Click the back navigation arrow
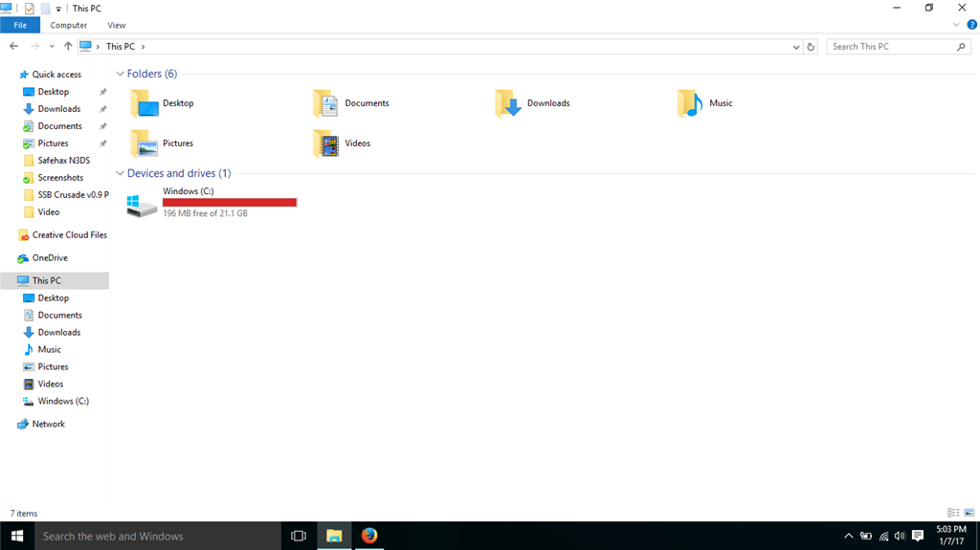This screenshot has height=550, width=980. pyautogui.click(x=13, y=46)
